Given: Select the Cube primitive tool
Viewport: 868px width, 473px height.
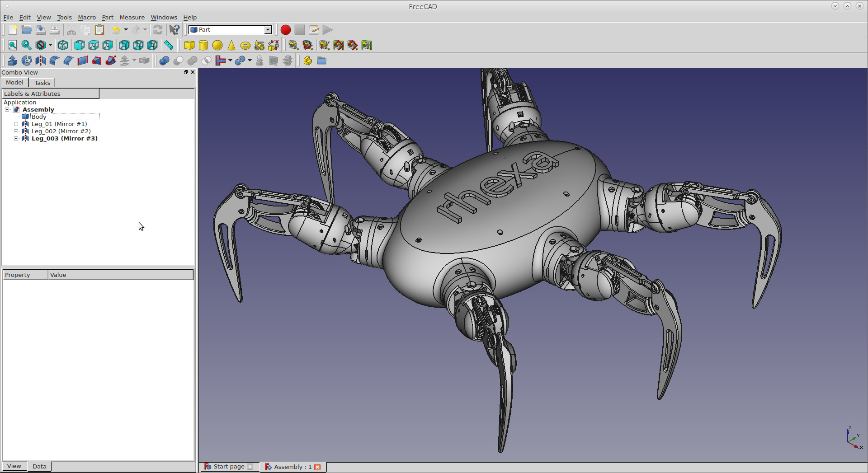Looking at the screenshot, I should pos(189,45).
